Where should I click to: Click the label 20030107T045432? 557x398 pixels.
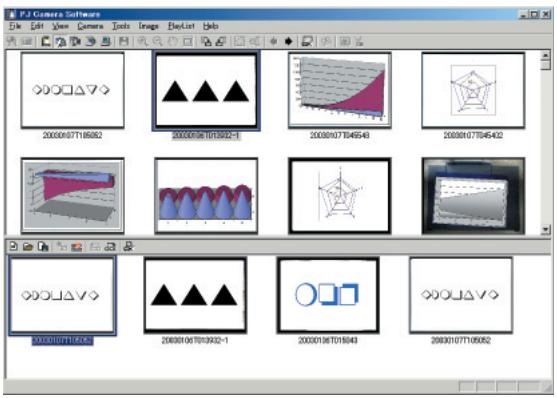pyautogui.click(x=473, y=135)
